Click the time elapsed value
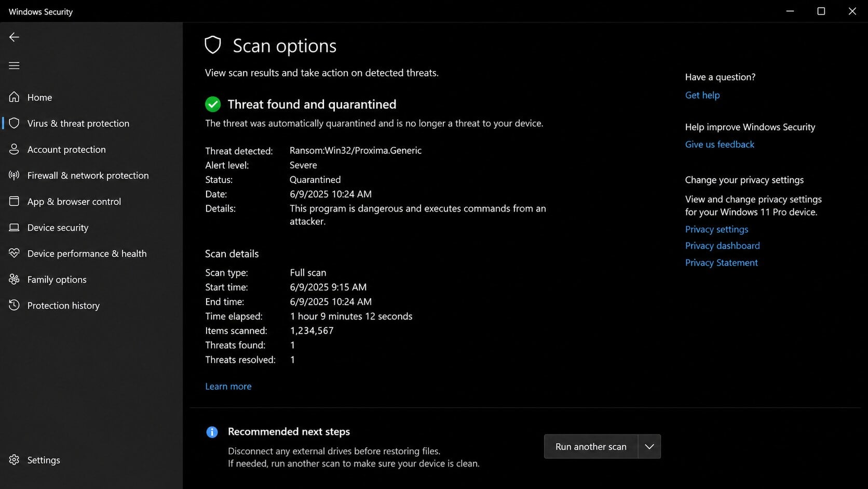The height and width of the screenshot is (489, 868). (x=351, y=316)
